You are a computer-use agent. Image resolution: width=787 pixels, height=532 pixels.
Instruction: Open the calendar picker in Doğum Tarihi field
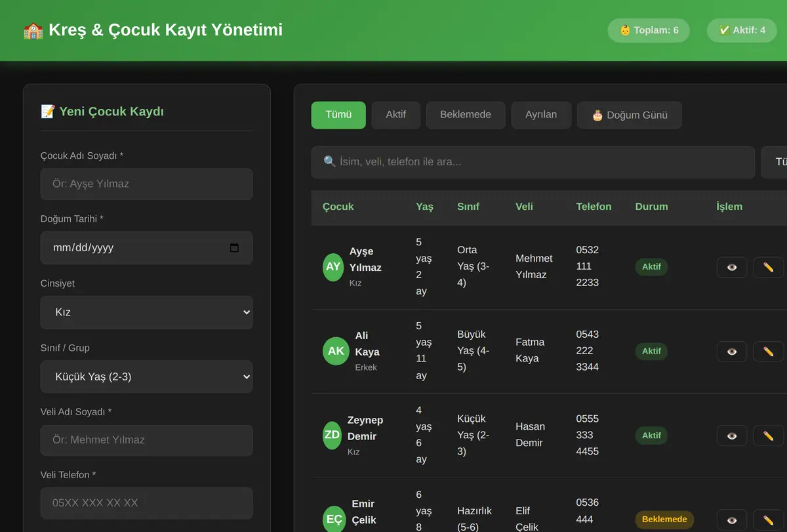point(235,248)
